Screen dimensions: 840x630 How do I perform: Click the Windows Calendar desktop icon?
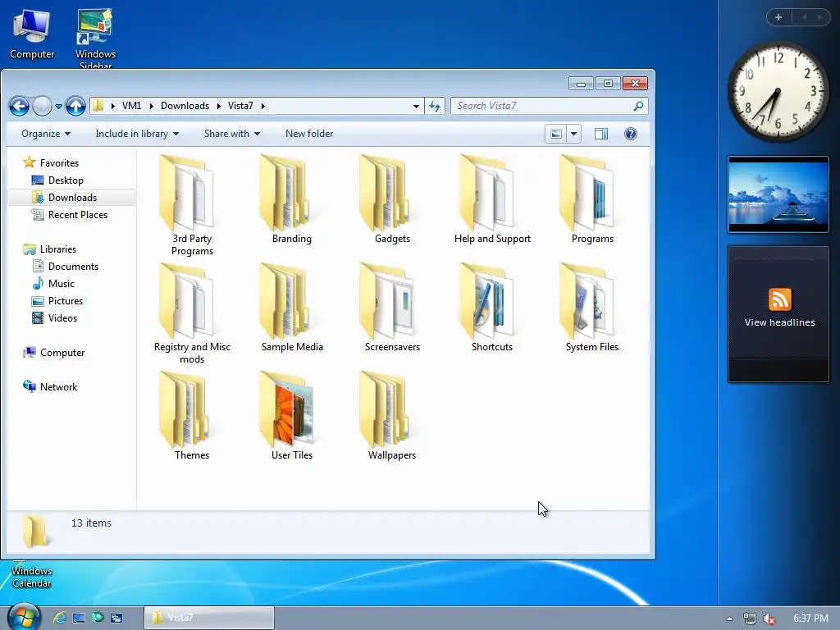(x=32, y=575)
